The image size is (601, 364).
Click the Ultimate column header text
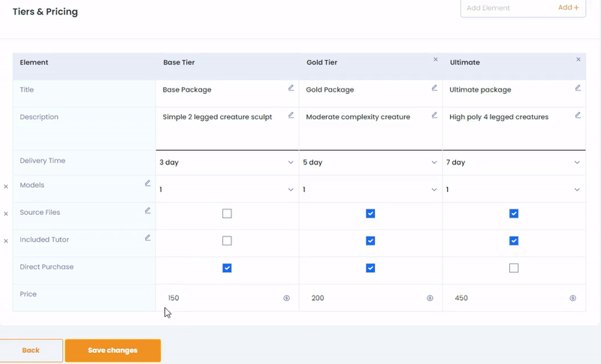[x=465, y=62]
